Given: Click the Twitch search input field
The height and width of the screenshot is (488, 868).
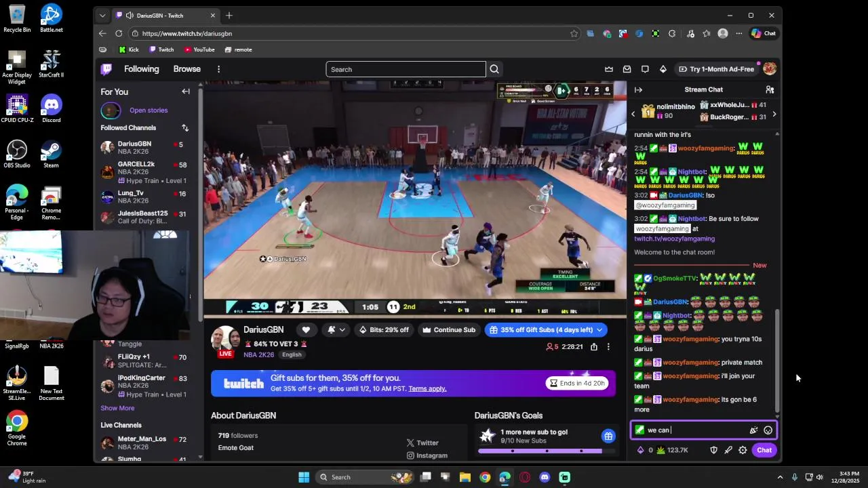Looking at the screenshot, I should click(x=406, y=69).
